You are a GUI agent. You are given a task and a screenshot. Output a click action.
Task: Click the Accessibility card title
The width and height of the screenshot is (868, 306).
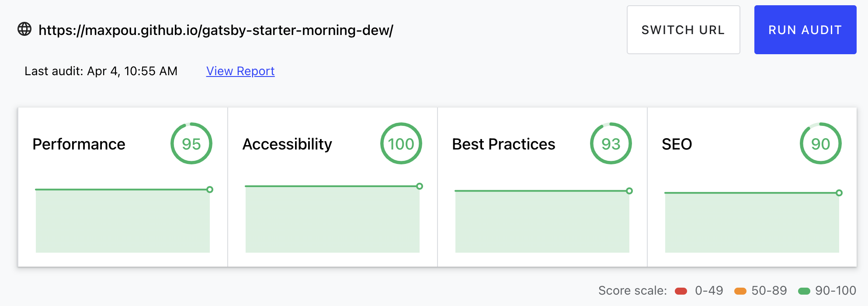coord(287,144)
